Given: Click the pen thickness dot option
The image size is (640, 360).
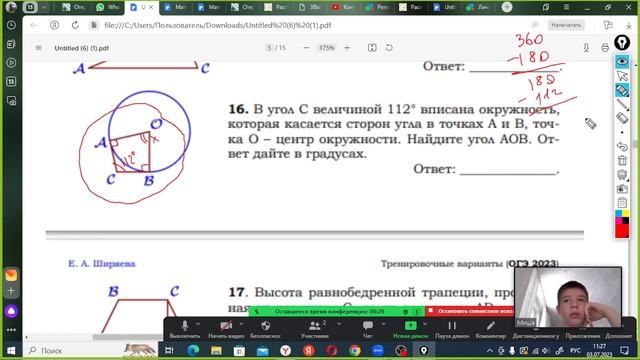Looking at the screenshot, I should point(622,132).
